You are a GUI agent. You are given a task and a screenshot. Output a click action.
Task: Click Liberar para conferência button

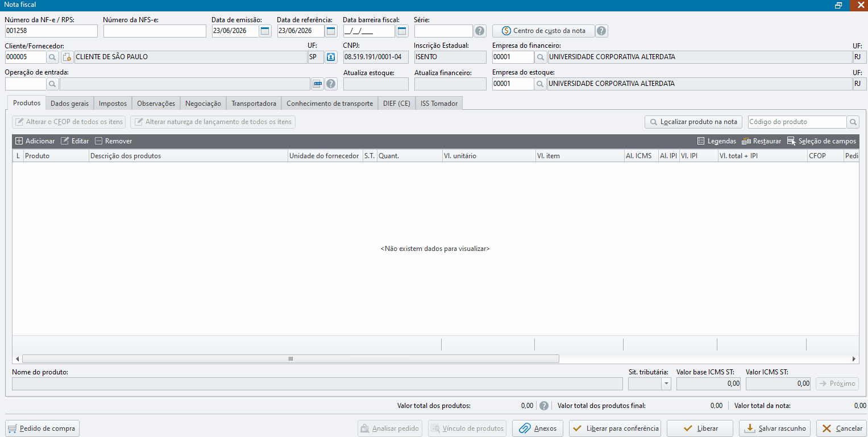click(x=614, y=428)
